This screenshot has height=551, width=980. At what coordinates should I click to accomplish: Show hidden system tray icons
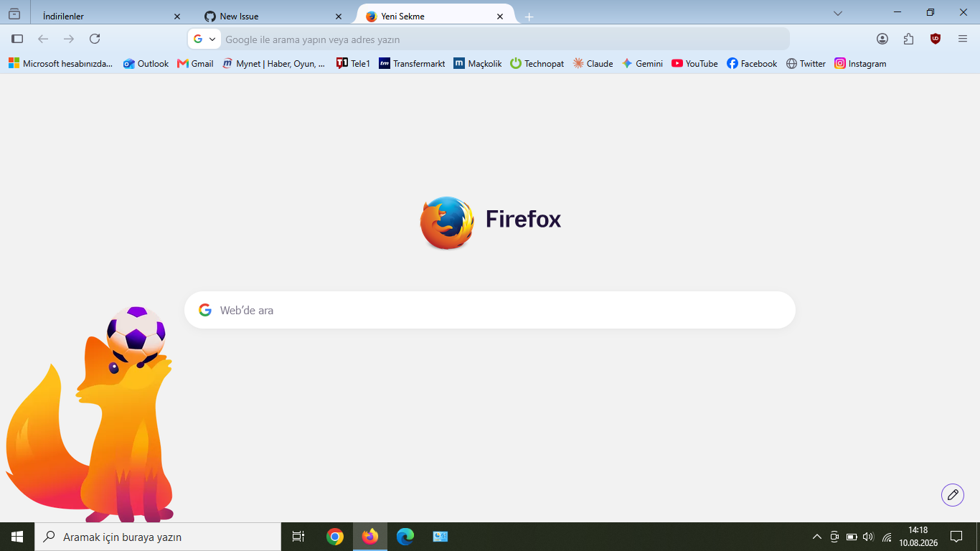(x=817, y=537)
